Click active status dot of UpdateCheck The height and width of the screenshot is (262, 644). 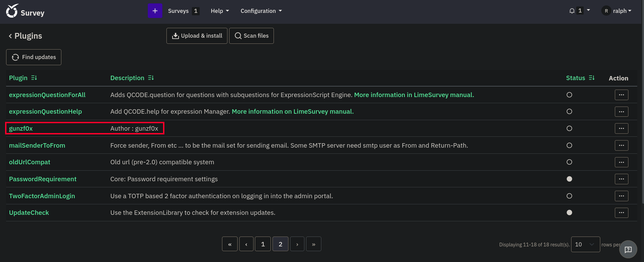coord(569,213)
